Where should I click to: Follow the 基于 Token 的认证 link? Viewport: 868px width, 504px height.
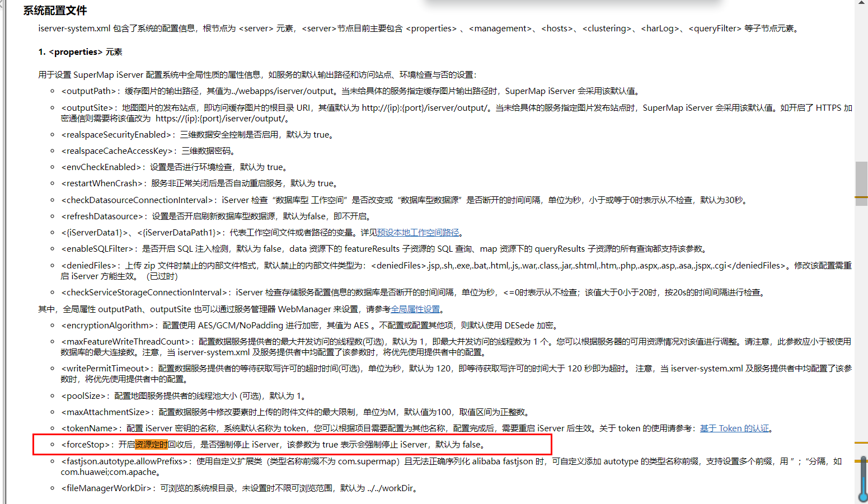(x=734, y=428)
